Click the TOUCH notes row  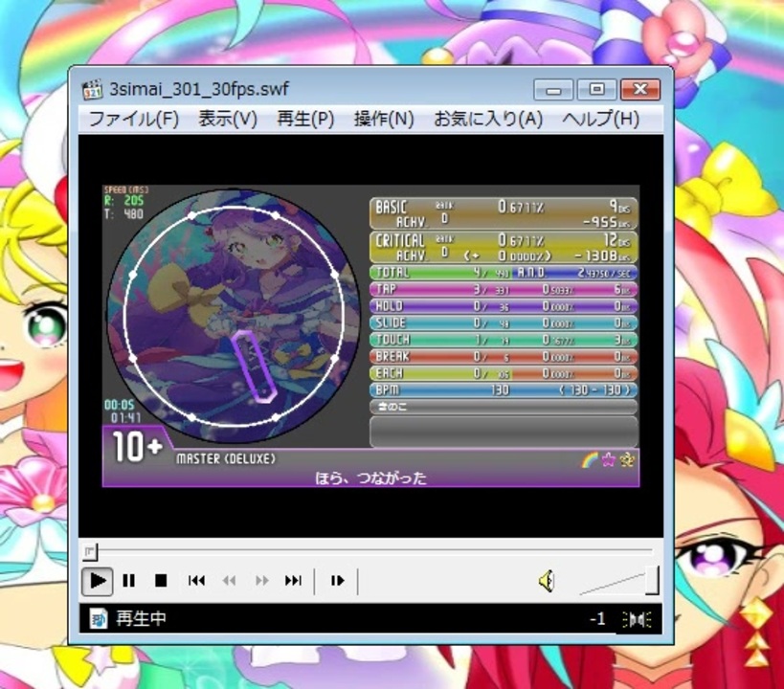tap(504, 340)
